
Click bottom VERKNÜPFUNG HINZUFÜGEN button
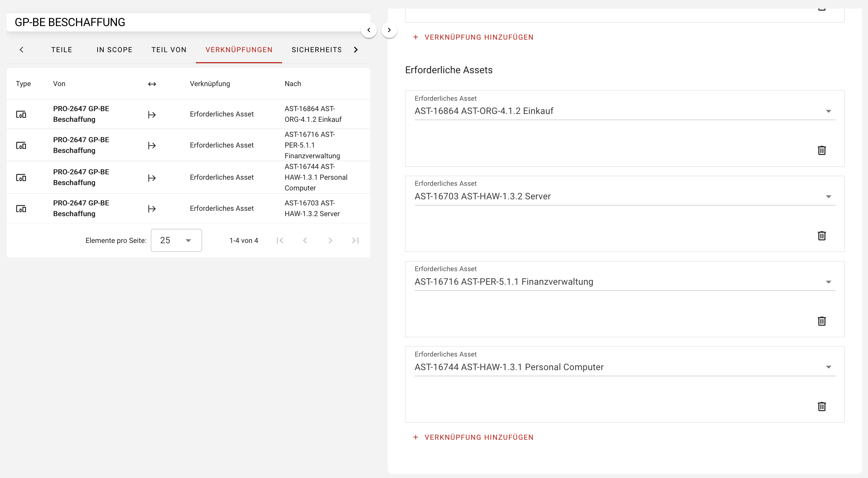tap(473, 437)
